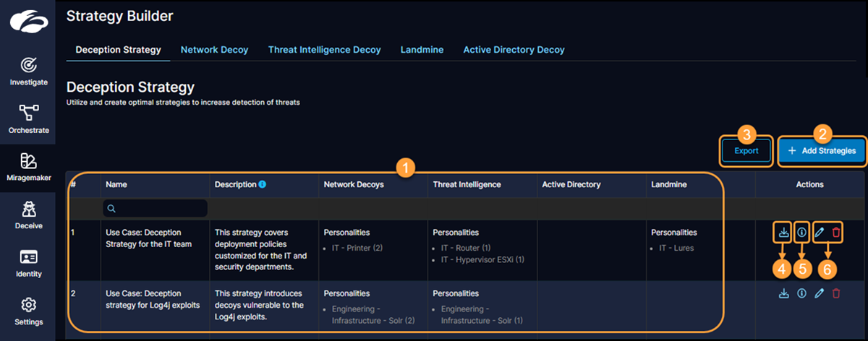The width and height of the screenshot is (868, 341).
Task: Edit the IT team deception strategy
Action: (819, 233)
